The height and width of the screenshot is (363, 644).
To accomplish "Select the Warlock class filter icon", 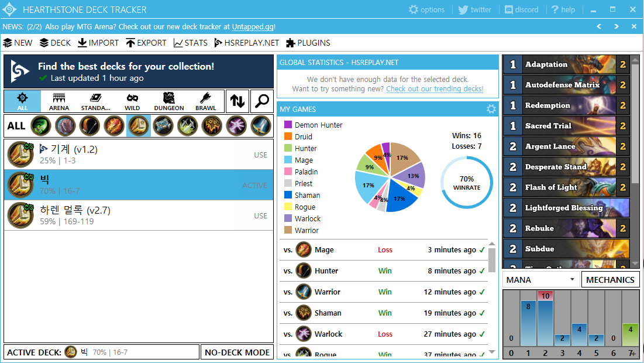I will pos(236,126).
